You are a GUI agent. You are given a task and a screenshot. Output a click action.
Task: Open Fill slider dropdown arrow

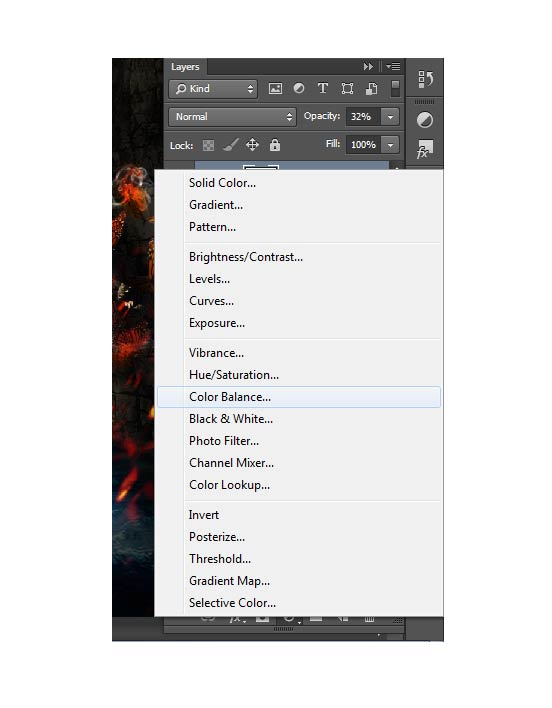coord(390,145)
